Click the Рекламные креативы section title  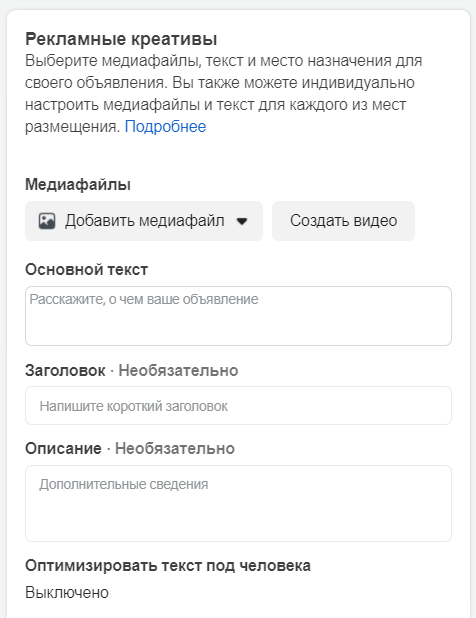pos(121,39)
